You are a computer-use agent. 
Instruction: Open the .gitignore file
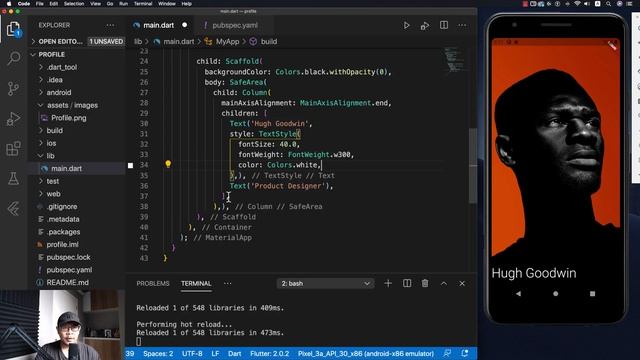[x=62, y=207]
